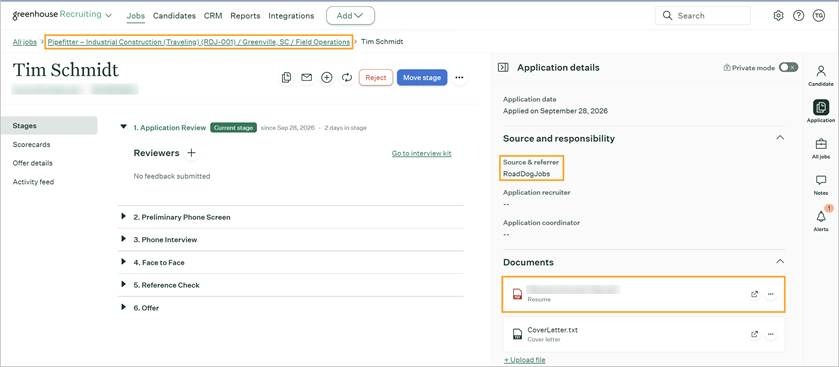Open the Jobs menu
The image size is (839, 367).
coord(136,16)
